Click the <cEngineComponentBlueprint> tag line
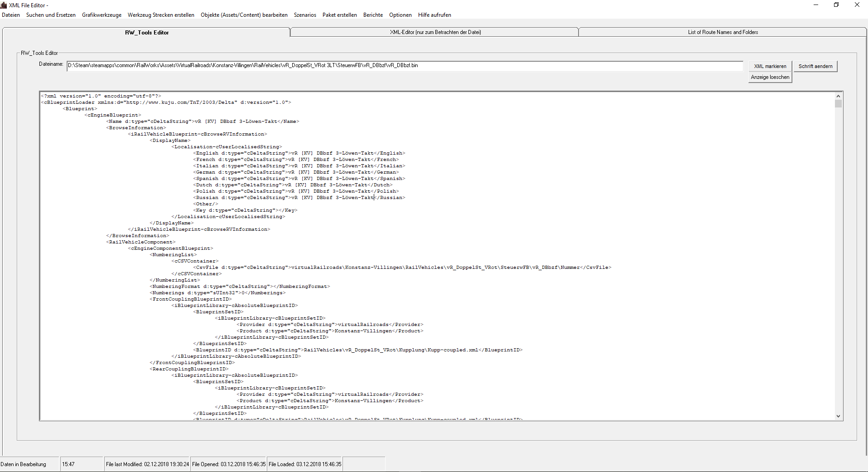This screenshot has height=472, width=868. pyautogui.click(x=171, y=248)
